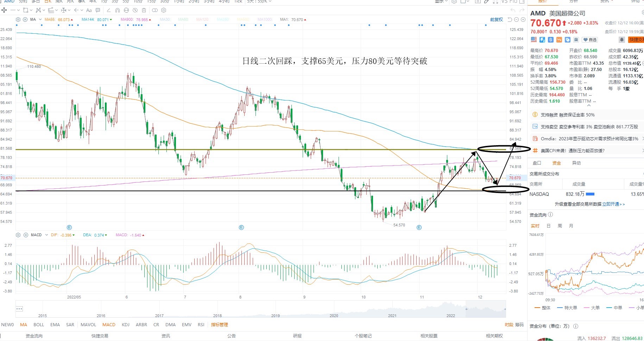The width and height of the screenshot is (644, 341).
Task: Open the info icon next to 资金流向
Action: (550, 215)
